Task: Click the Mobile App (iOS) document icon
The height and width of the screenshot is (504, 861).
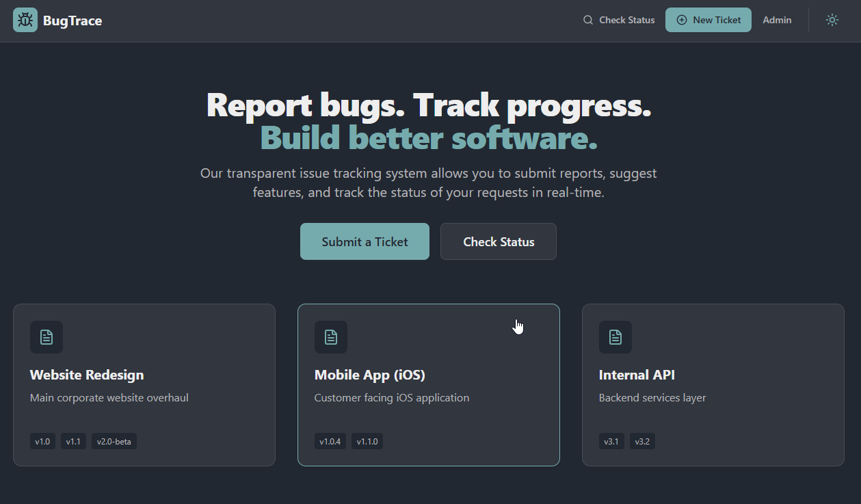Action: coord(331,337)
